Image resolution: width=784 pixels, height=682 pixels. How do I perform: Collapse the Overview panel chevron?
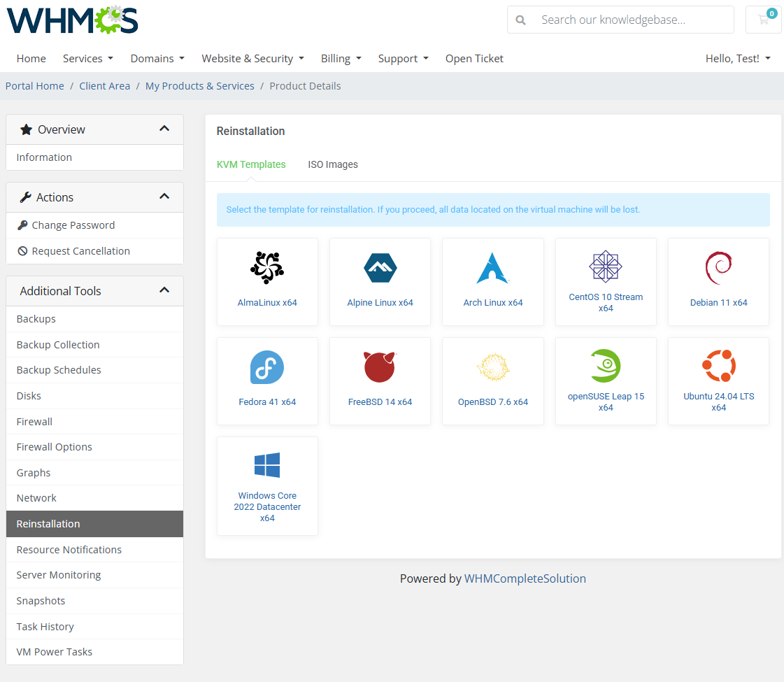click(x=164, y=129)
